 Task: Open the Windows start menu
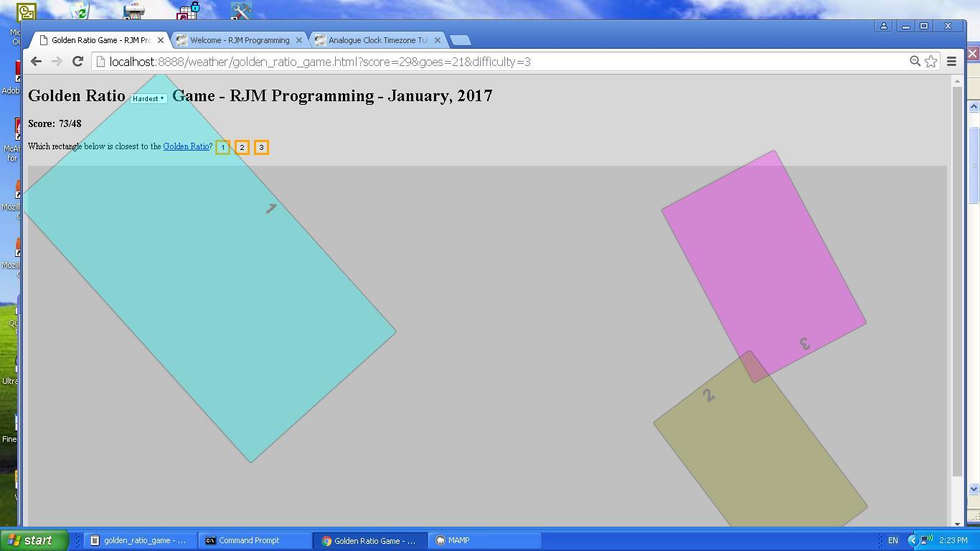[34, 540]
